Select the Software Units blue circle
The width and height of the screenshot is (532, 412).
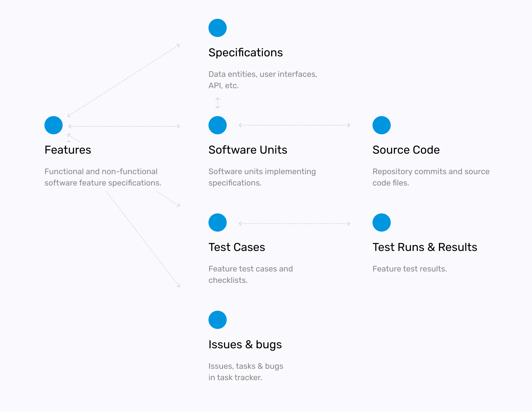pyautogui.click(x=218, y=125)
